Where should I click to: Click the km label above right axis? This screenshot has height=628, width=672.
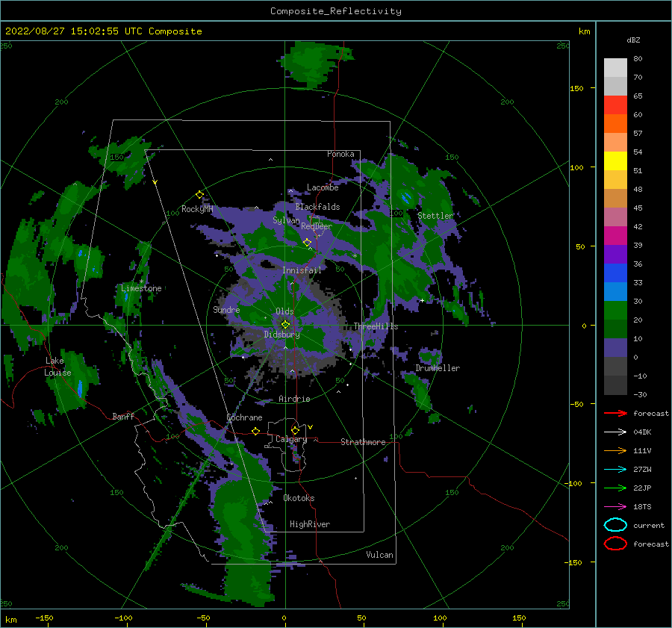pos(584,31)
